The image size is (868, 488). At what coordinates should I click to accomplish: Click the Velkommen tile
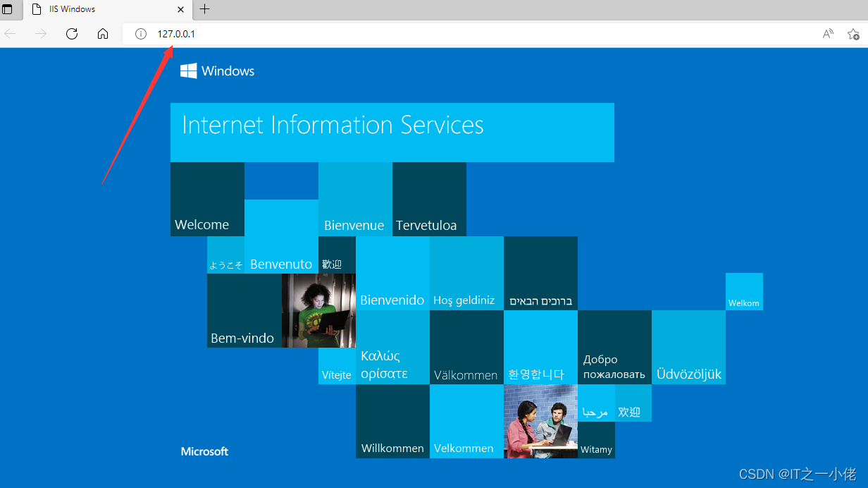(x=466, y=421)
